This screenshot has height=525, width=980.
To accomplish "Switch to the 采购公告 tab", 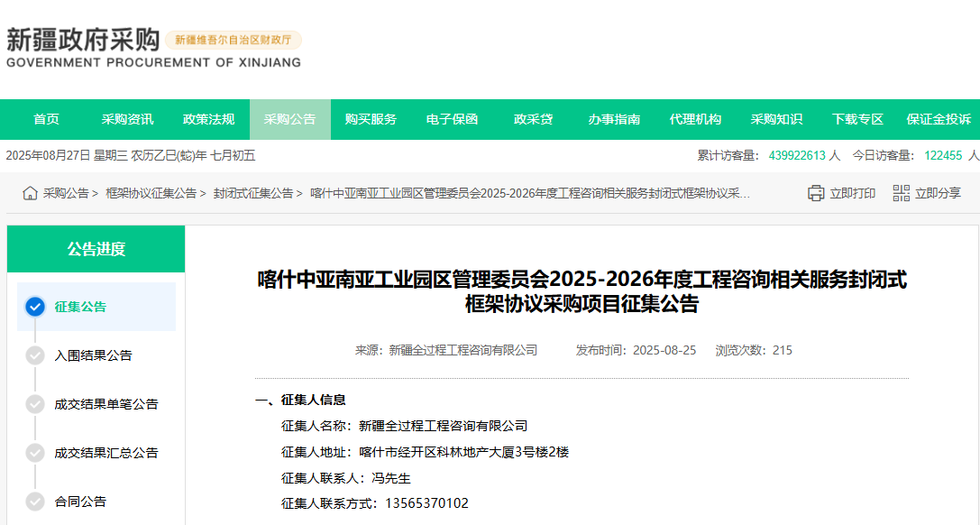I will pyautogui.click(x=290, y=118).
